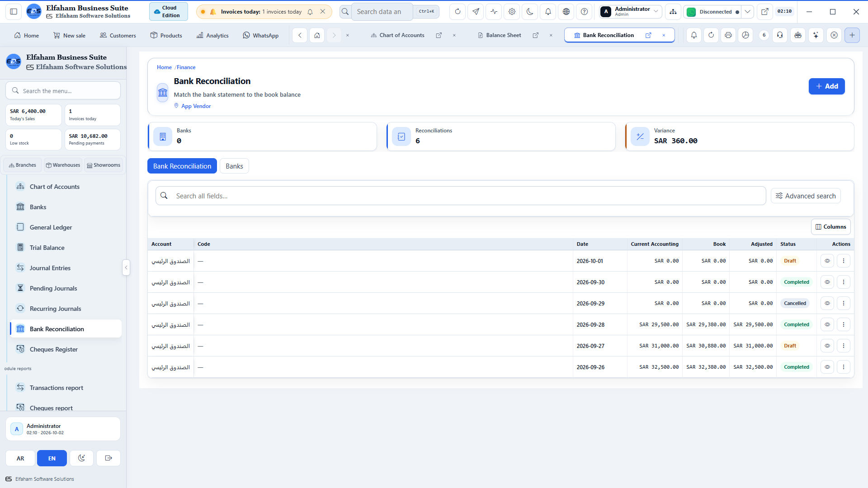Click the plus new tab button
This screenshot has width=868, height=488.
852,35
